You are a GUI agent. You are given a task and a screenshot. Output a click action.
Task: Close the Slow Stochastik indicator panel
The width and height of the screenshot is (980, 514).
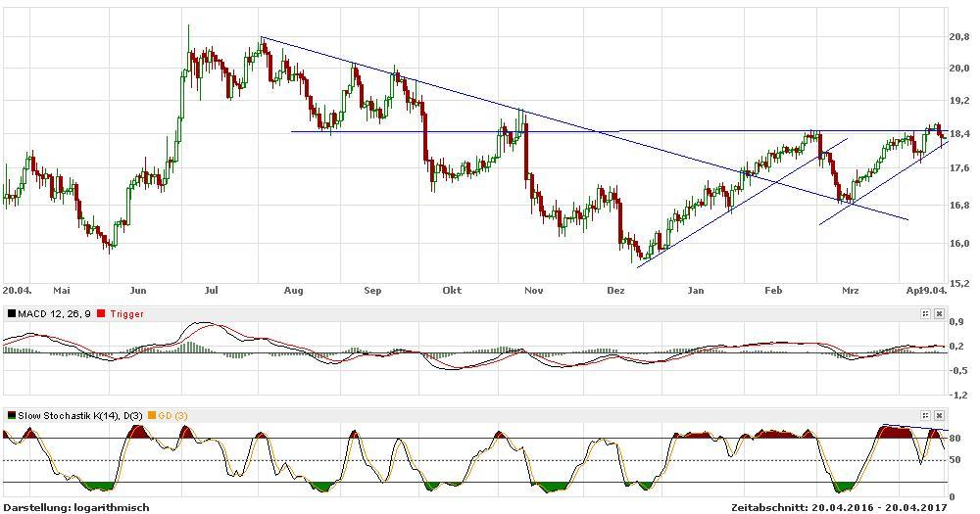point(938,415)
